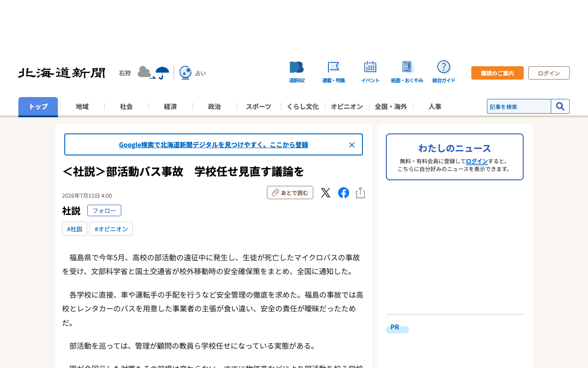The height and width of the screenshot is (368, 588).
Task: Open the くらし文化 navigation tab
Action: coord(303,106)
